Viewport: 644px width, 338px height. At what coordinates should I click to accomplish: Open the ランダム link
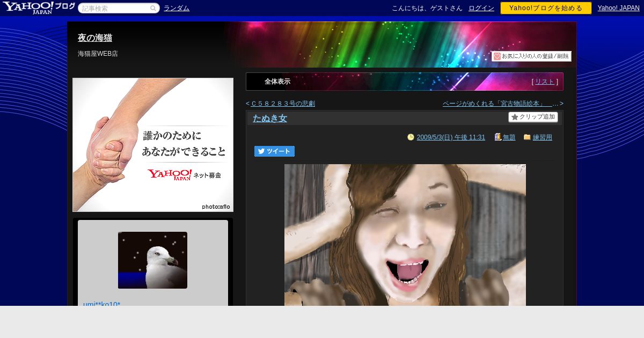click(177, 8)
